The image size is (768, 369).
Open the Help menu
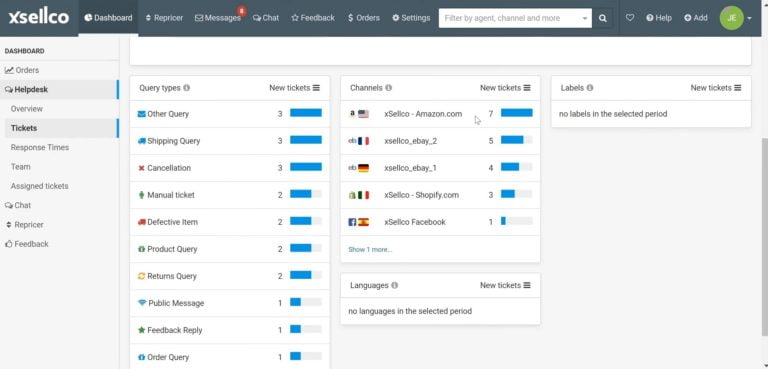tap(659, 18)
